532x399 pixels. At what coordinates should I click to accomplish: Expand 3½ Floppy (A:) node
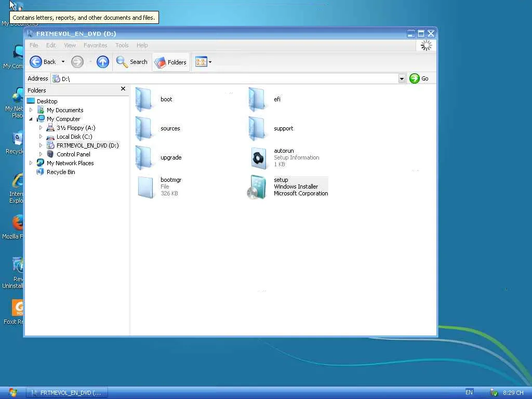click(x=41, y=128)
